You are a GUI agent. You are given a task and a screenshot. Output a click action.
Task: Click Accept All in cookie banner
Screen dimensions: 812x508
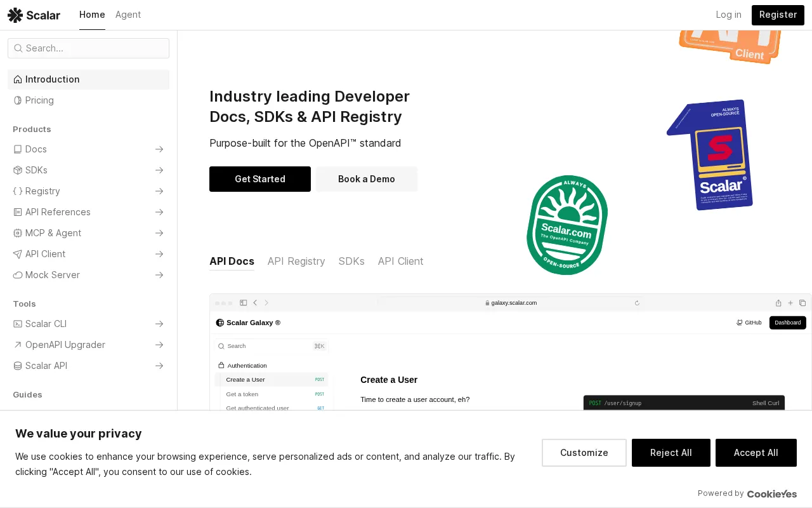[756, 453]
